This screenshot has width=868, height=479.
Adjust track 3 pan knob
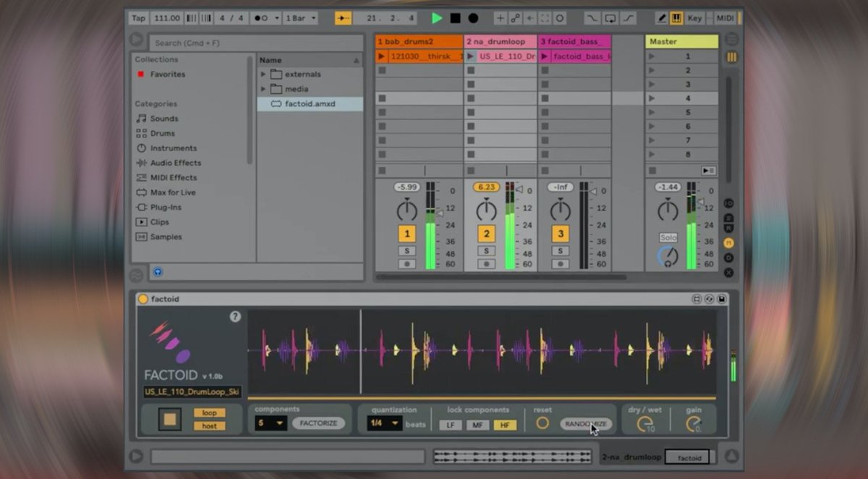pos(560,211)
